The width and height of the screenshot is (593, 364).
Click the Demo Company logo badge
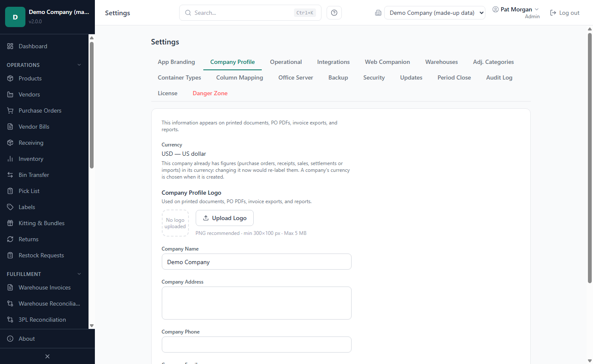click(15, 17)
